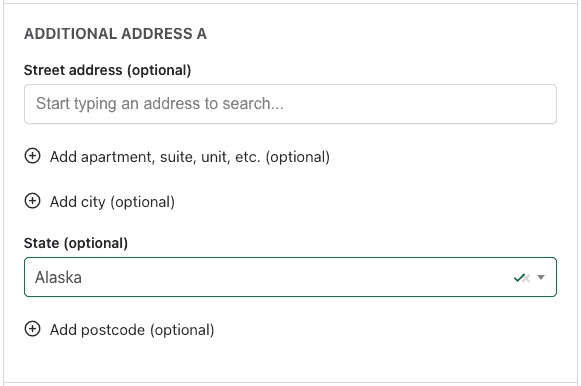Click the plus icon beside Add apartment

(32, 156)
